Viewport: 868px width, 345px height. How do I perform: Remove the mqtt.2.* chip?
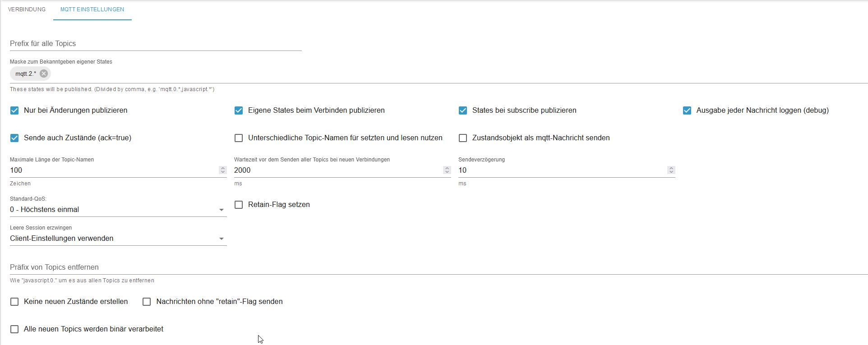[x=44, y=74]
